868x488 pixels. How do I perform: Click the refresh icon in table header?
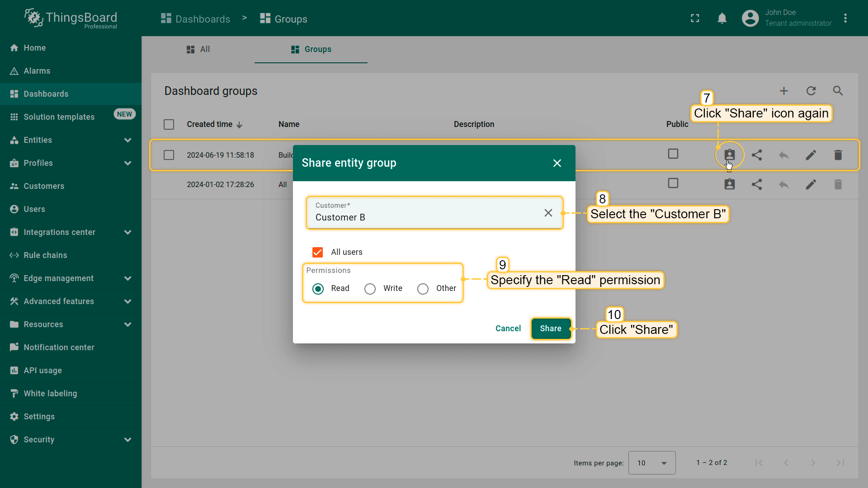coord(811,91)
